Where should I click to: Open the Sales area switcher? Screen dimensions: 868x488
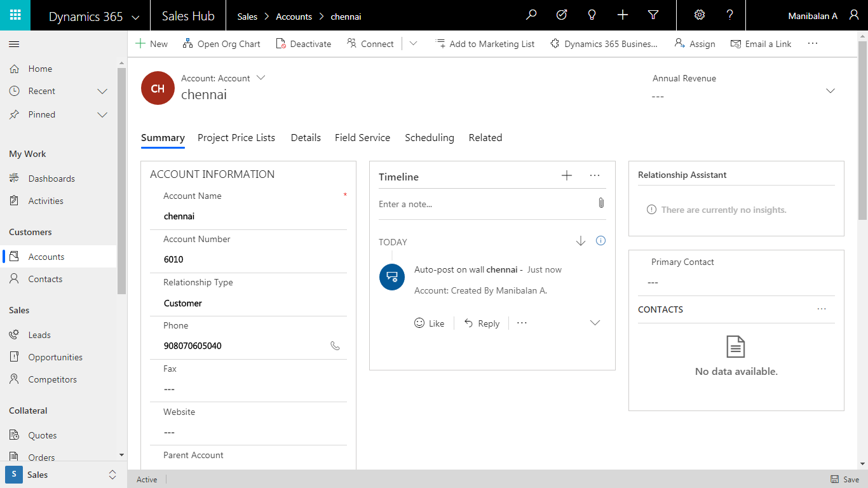tap(64, 475)
